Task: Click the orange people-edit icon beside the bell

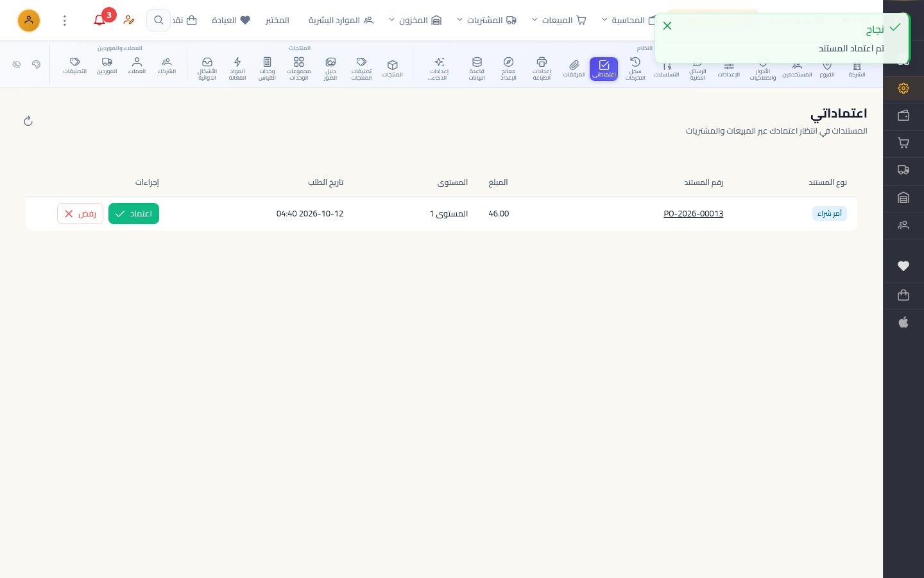Action: [129, 20]
